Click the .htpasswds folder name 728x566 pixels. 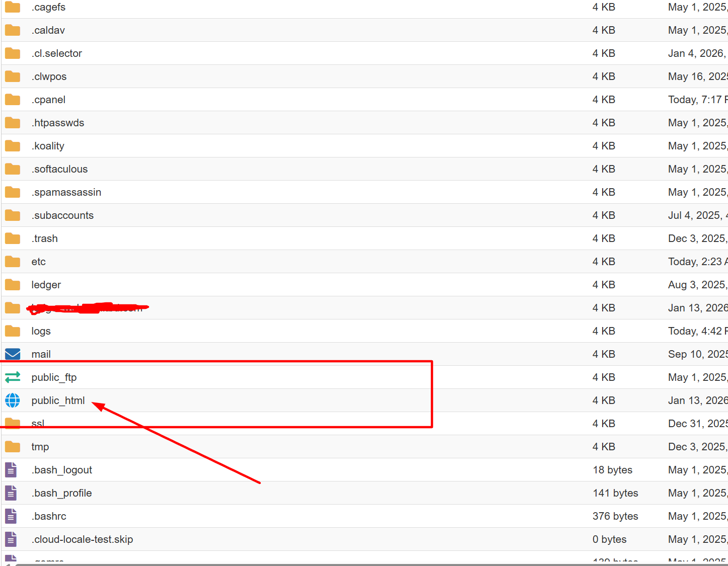pyautogui.click(x=57, y=123)
